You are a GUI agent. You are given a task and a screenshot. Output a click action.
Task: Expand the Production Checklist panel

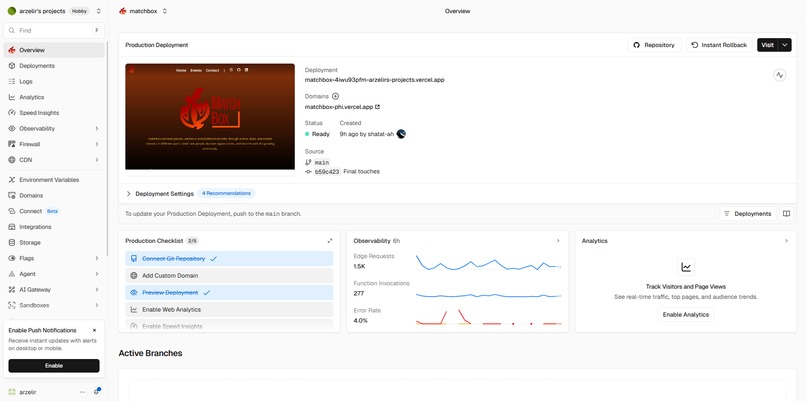(330, 241)
